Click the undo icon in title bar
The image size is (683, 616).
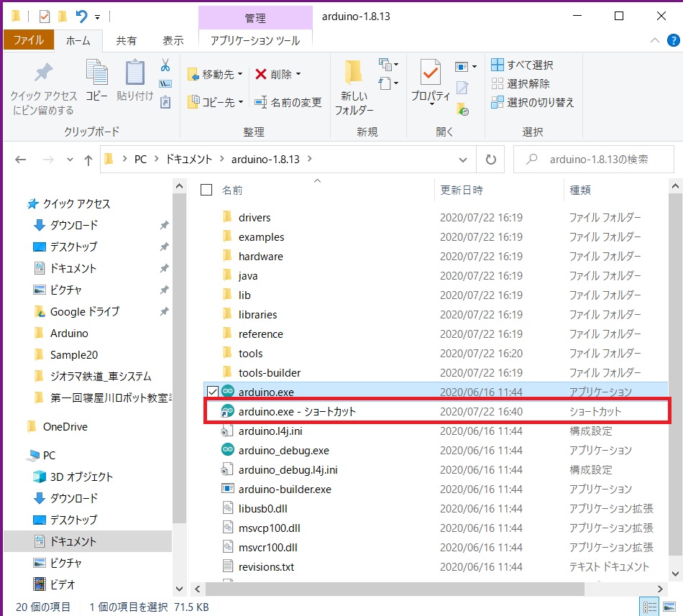(81, 17)
